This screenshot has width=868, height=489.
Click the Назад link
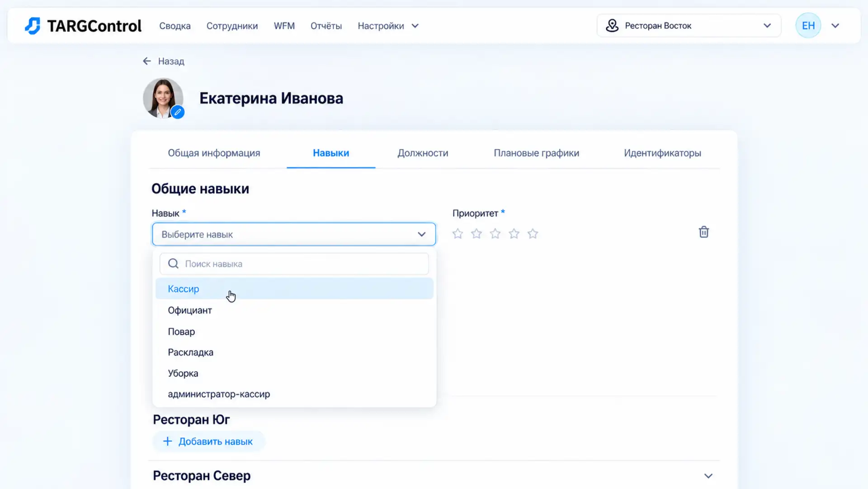(x=171, y=61)
